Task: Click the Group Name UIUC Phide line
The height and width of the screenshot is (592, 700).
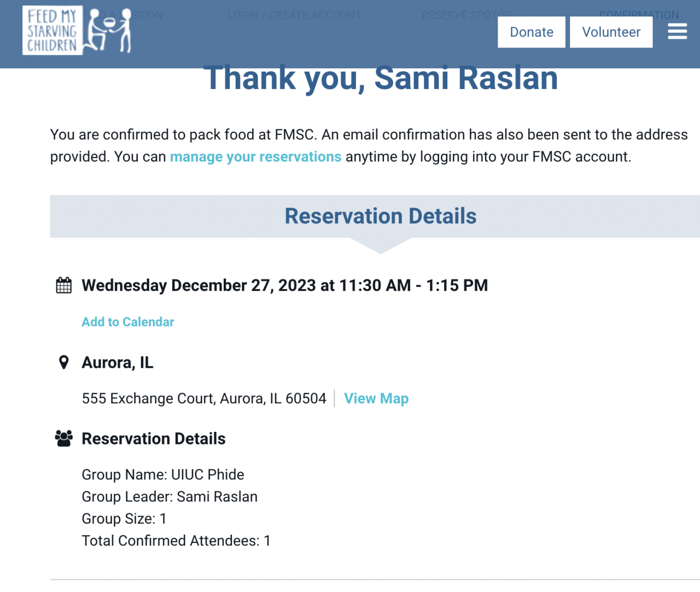Action: 163,474
